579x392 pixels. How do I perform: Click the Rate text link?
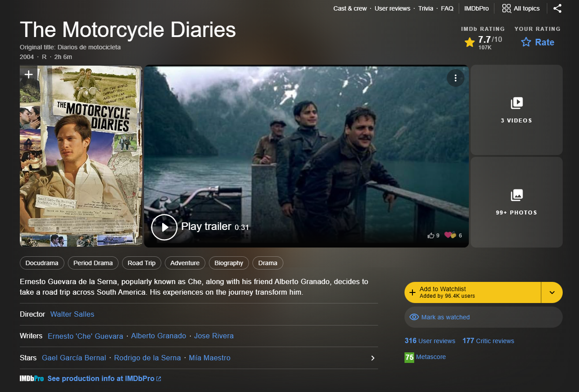pyautogui.click(x=545, y=42)
